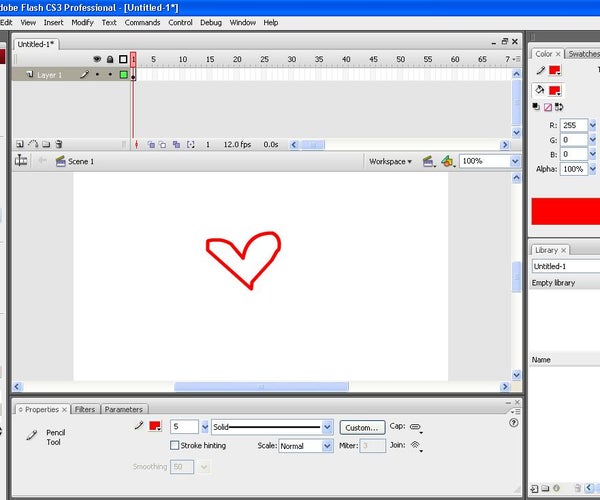Switch to the Swatches tab
Viewport: 600px width, 500px height.
[583, 54]
